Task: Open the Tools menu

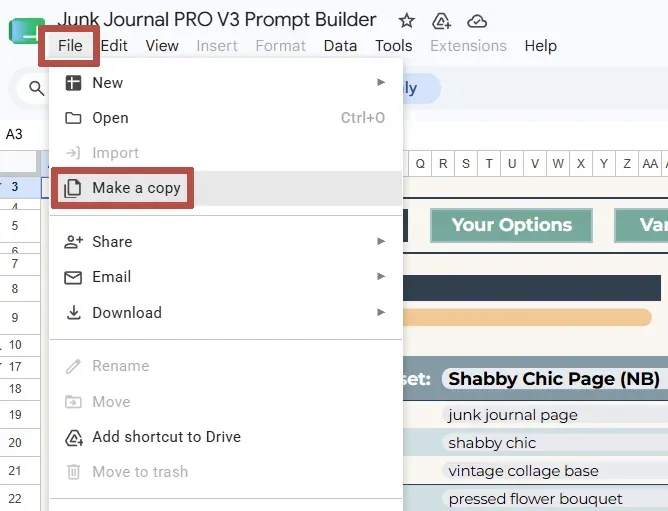Action: [x=394, y=46]
